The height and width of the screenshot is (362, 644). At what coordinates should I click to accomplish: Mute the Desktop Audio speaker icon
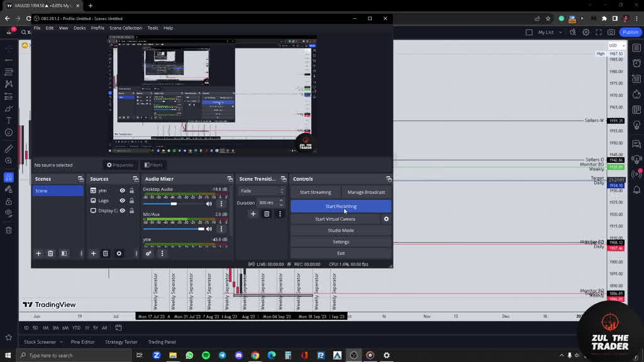(209, 204)
